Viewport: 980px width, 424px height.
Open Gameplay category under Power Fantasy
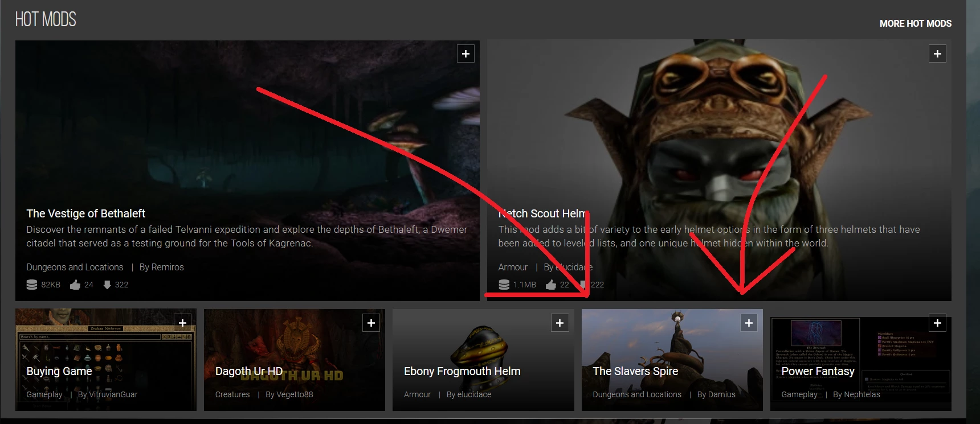(x=799, y=394)
